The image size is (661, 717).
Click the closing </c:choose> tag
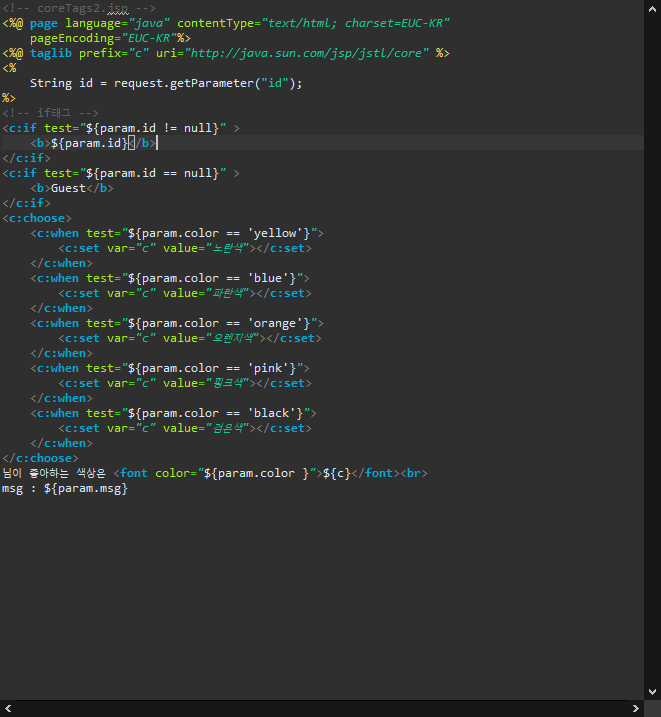tap(40, 458)
